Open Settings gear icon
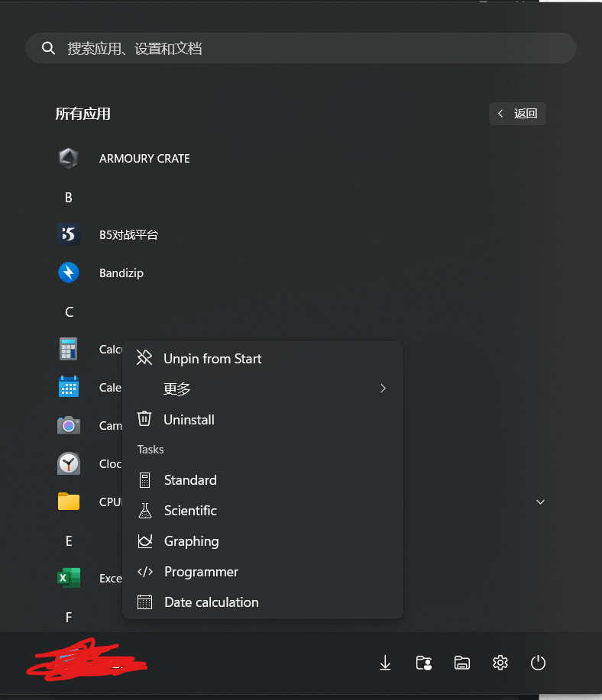Screen dimensions: 602x700 (500, 663)
